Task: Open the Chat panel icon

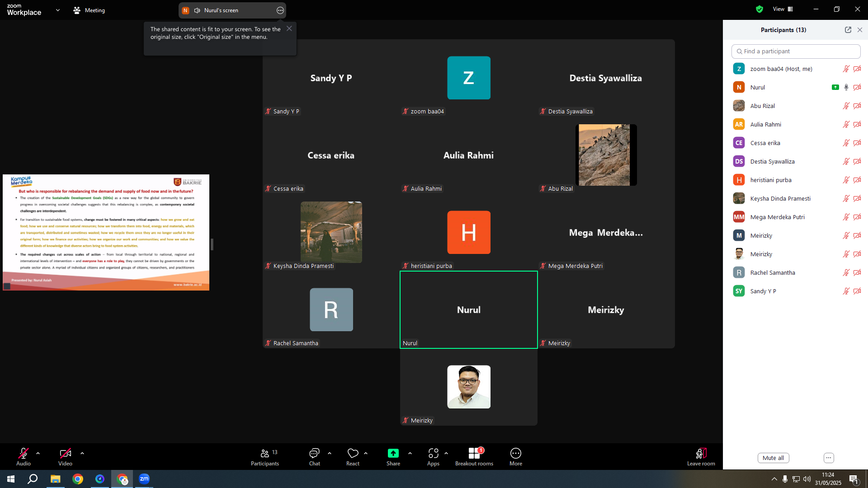Action: click(314, 453)
